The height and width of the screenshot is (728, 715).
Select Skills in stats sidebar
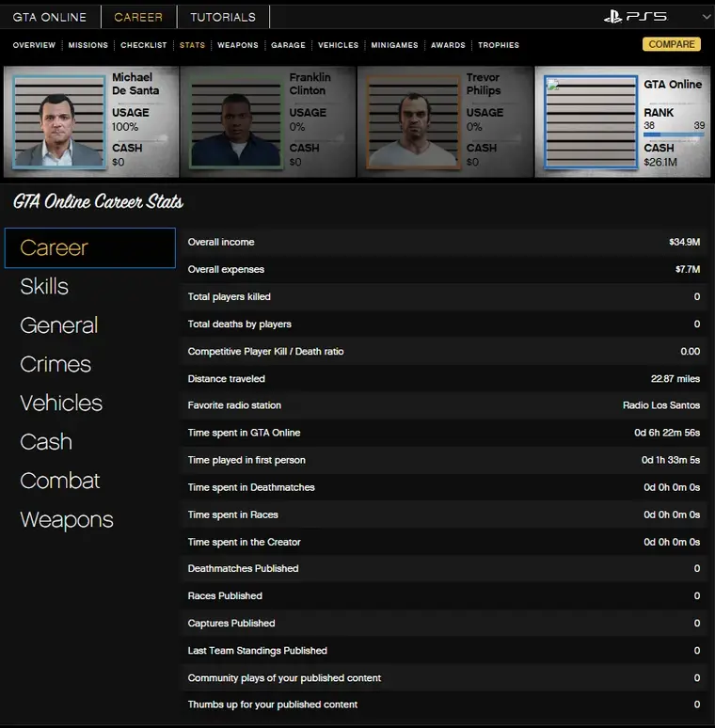[44, 287]
